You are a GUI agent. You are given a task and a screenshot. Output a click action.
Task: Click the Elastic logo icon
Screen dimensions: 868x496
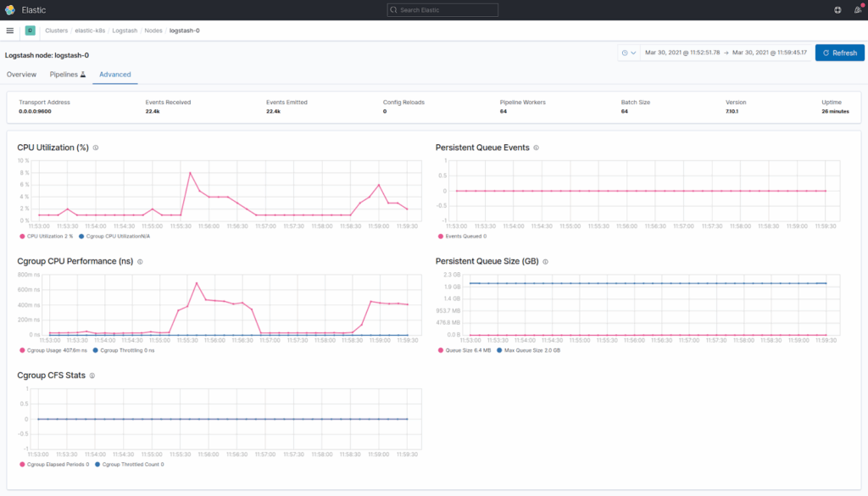[10, 10]
